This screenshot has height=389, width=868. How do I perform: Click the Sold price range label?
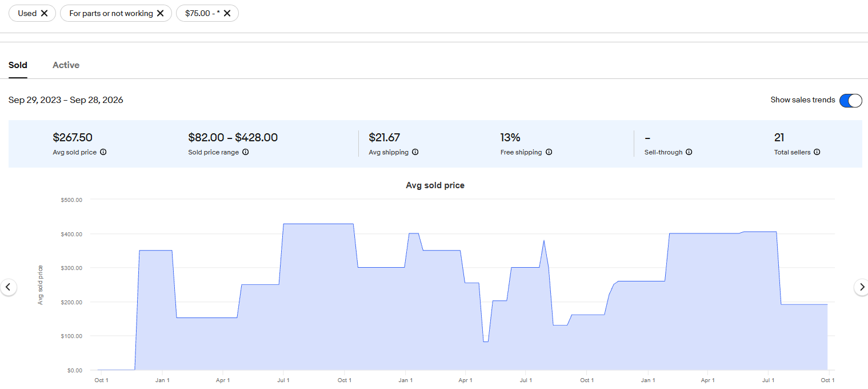click(214, 152)
